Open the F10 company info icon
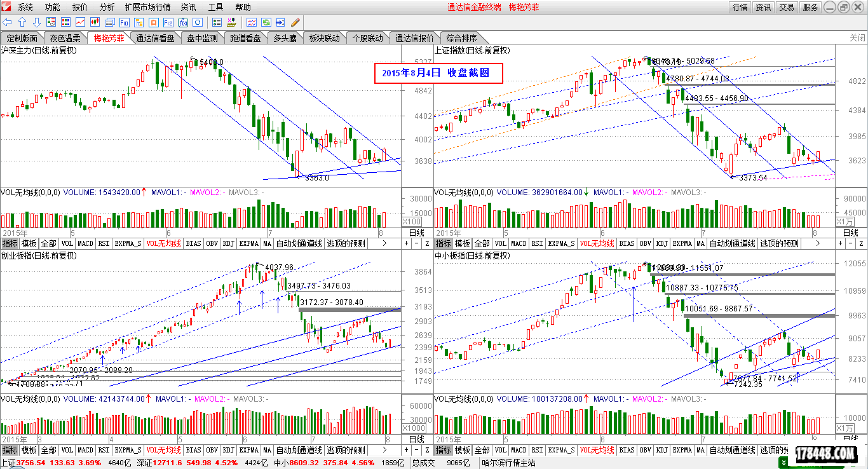Viewport: 868px width, 469px height. [125, 22]
